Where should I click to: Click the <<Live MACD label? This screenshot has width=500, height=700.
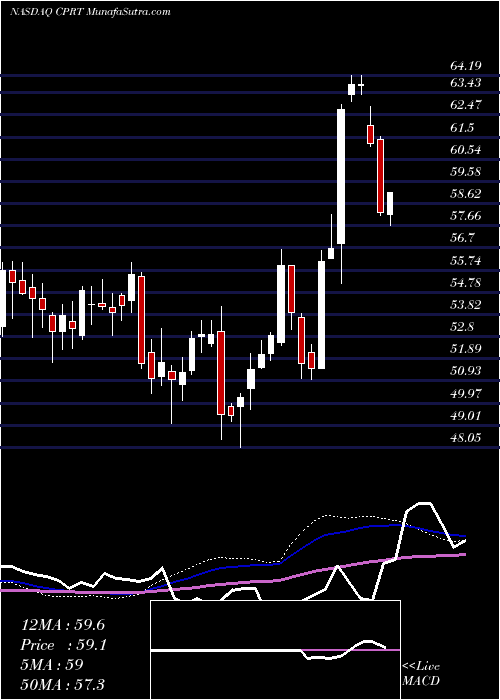pos(421,674)
